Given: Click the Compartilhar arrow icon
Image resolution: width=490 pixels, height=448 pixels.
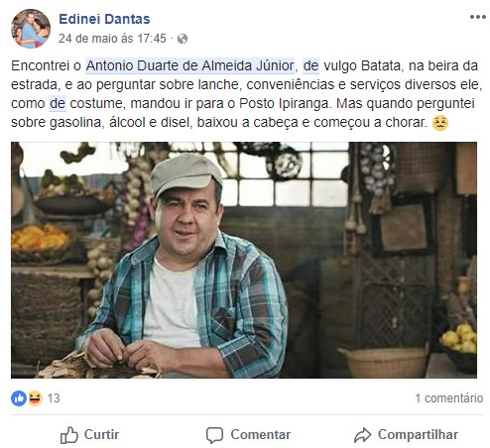Looking at the screenshot, I should tap(363, 435).
